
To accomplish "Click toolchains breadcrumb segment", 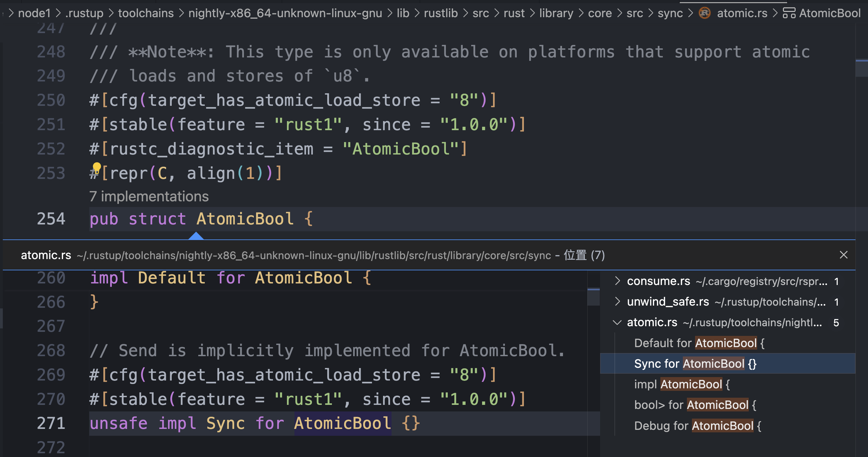I will (146, 13).
